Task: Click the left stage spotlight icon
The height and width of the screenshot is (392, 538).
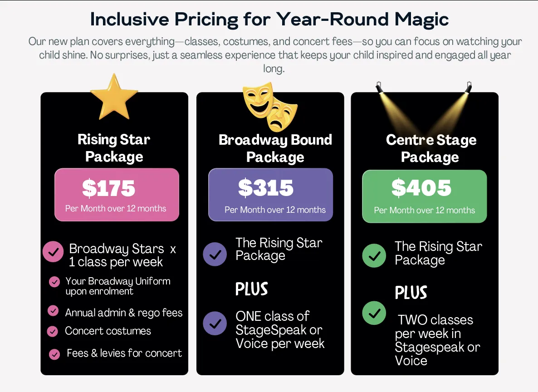Action: 379,87
